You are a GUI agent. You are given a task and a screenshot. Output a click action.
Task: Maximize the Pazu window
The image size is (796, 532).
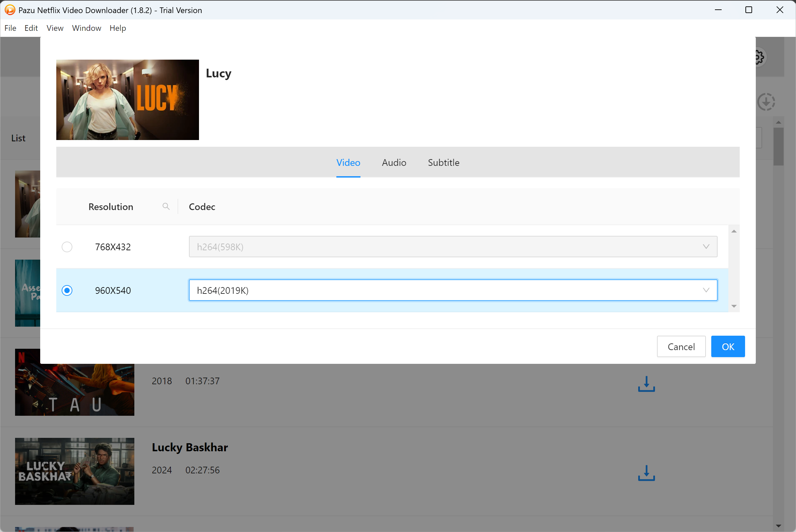748,10
